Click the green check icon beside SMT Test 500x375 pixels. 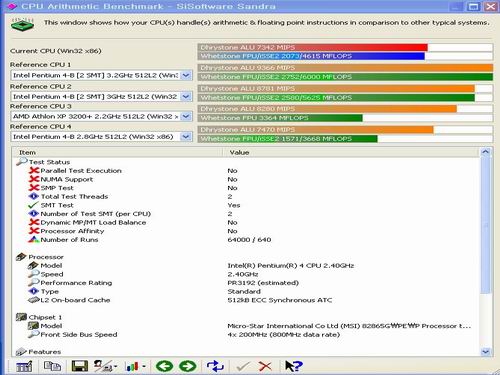click(33, 205)
